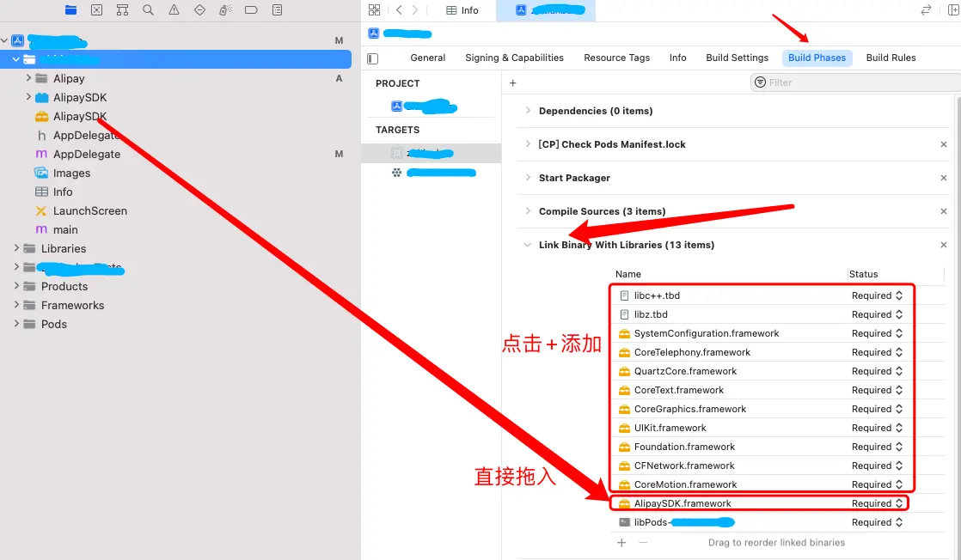The image size is (961, 560).
Task: Switch to the Build Rules tab
Action: pos(891,58)
